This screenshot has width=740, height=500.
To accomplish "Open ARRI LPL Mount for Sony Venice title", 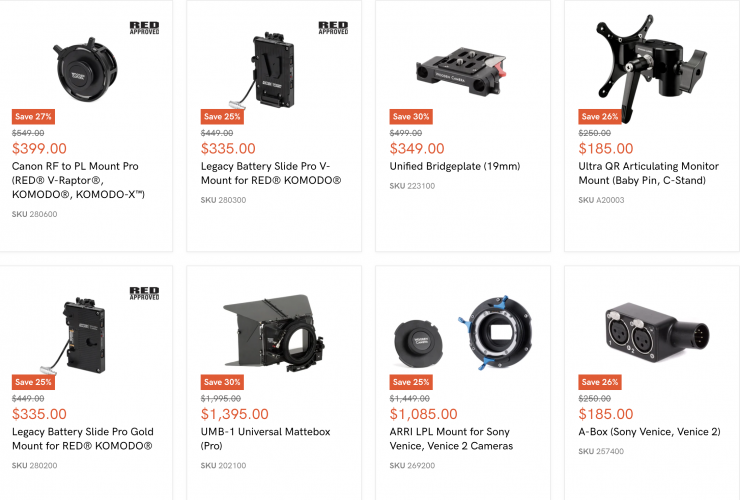I will coord(451,439).
